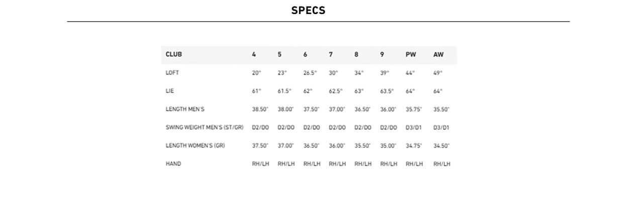The width and height of the screenshot is (644, 218).
Task: Select the 7 iron column header
Action: tap(331, 54)
